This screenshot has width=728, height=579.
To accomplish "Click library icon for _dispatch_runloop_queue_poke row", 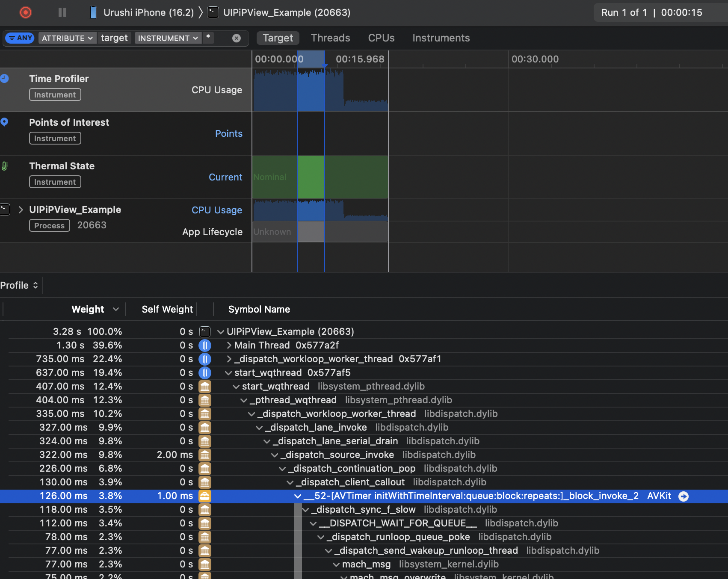I will point(205,537).
